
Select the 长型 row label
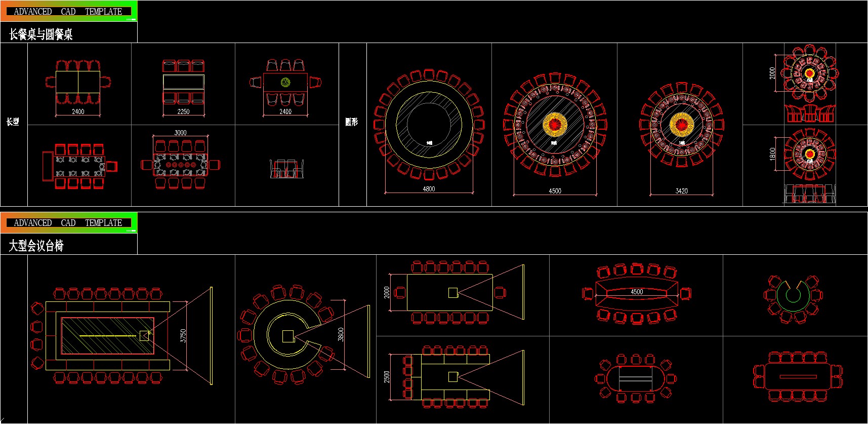[x=13, y=122]
